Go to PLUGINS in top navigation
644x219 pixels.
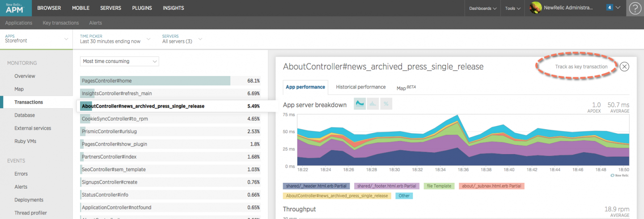click(x=142, y=8)
